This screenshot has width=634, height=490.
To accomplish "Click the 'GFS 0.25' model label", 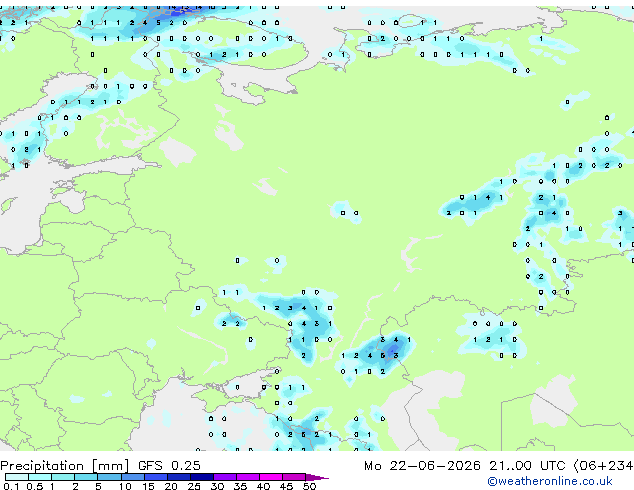I will click(x=169, y=466).
